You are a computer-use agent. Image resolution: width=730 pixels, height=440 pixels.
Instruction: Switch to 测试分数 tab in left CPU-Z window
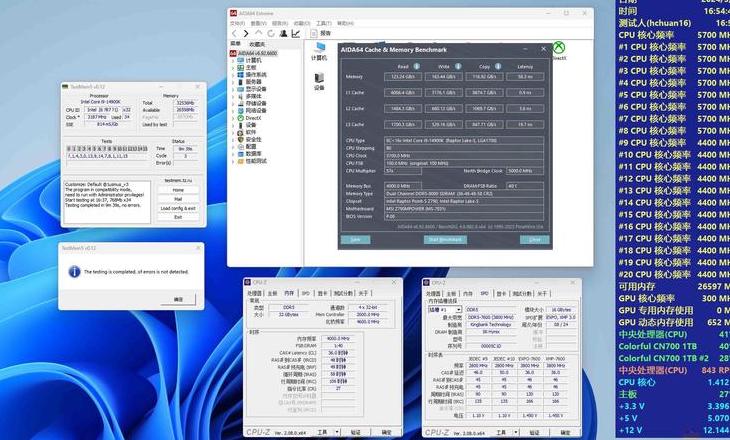344,293
